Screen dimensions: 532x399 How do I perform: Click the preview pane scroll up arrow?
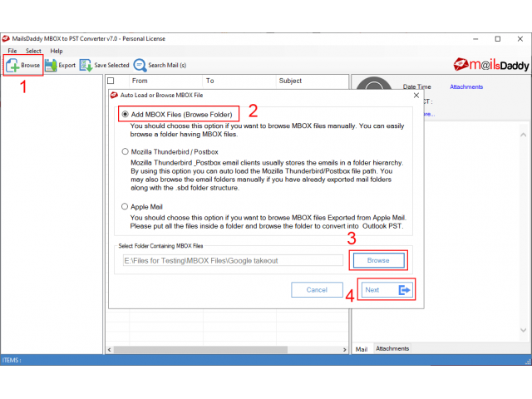tap(523, 135)
